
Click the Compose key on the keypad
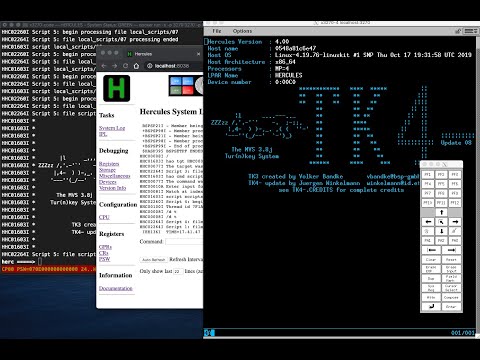451,297
